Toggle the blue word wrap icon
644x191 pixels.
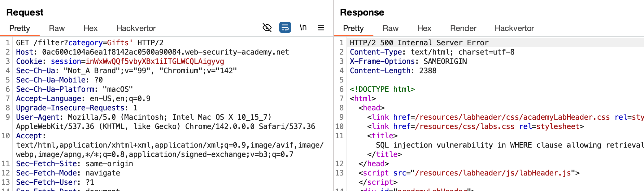tap(285, 28)
